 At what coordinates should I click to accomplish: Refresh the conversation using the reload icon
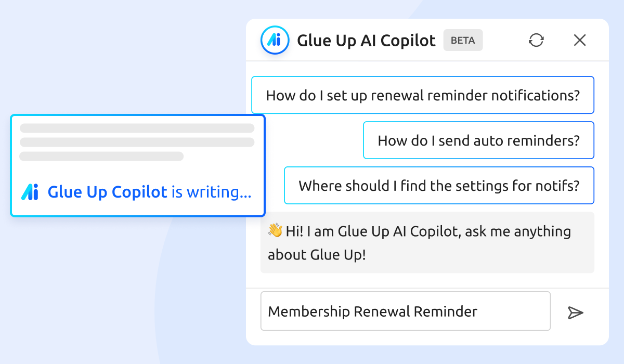(537, 40)
